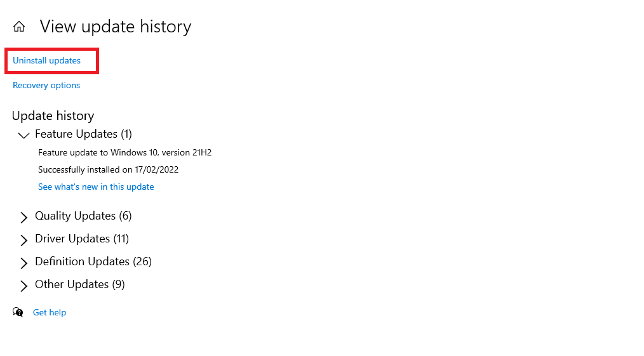Click the Get help text link
The image size is (644, 356).
tap(50, 312)
